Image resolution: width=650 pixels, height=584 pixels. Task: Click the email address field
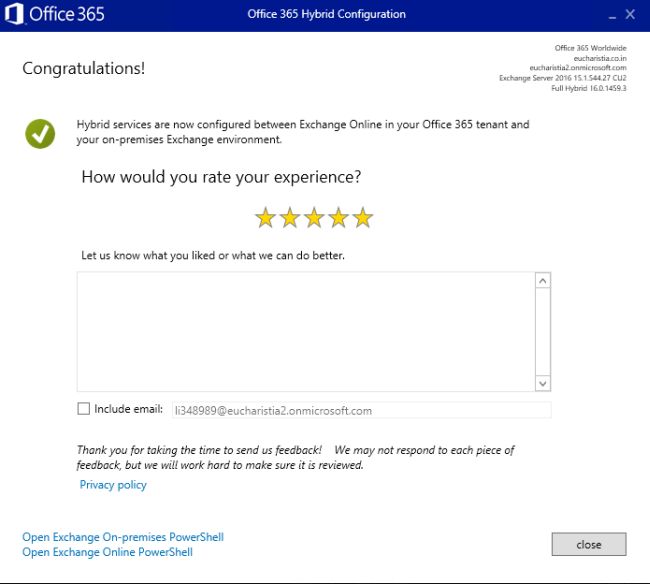click(361, 410)
